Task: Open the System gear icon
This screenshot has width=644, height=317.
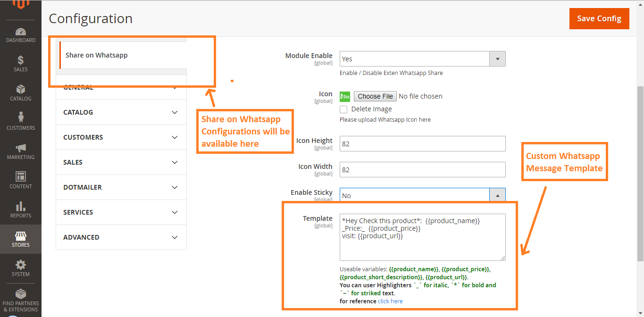Action: (x=21, y=265)
